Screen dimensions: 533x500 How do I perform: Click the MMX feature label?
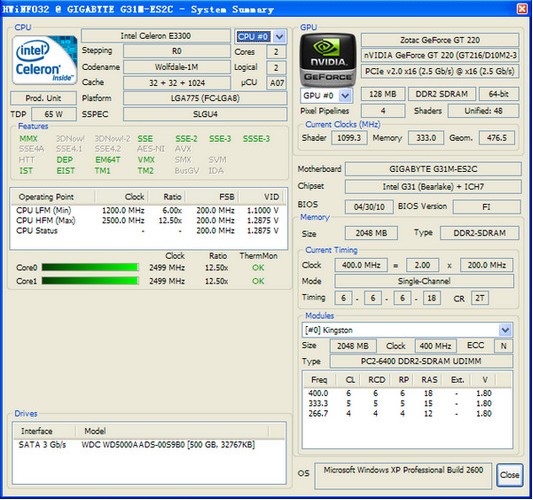point(28,139)
